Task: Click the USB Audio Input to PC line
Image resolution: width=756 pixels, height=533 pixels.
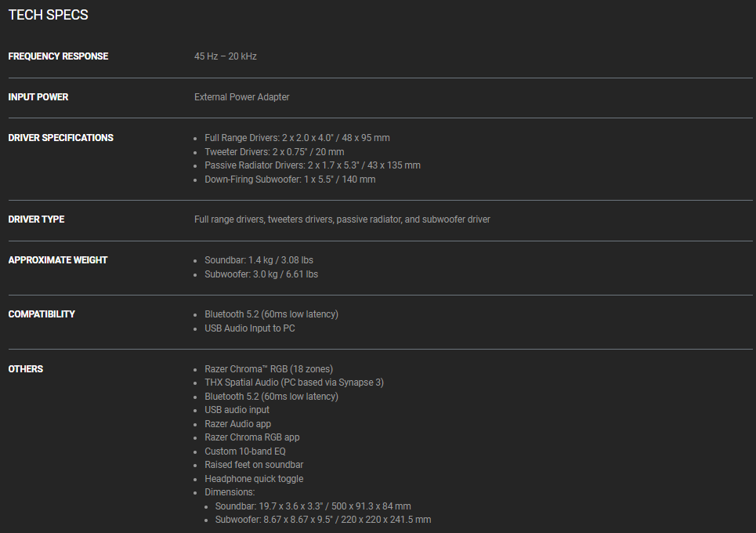Action: (250, 328)
